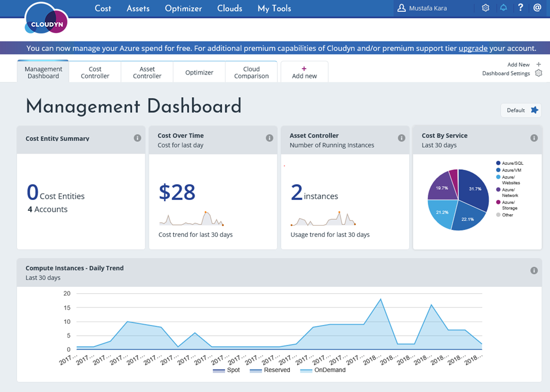Click the Cloudyn logo
Screen dimensions: 550x392
(x=46, y=19)
